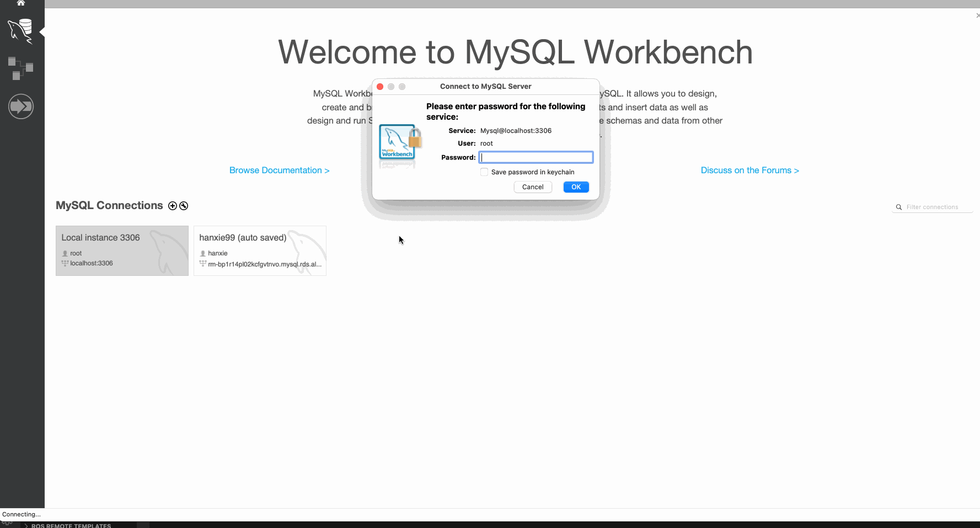Open the Models sidebar icon
The width and height of the screenshot is (980, 528).
coord(20,68)
